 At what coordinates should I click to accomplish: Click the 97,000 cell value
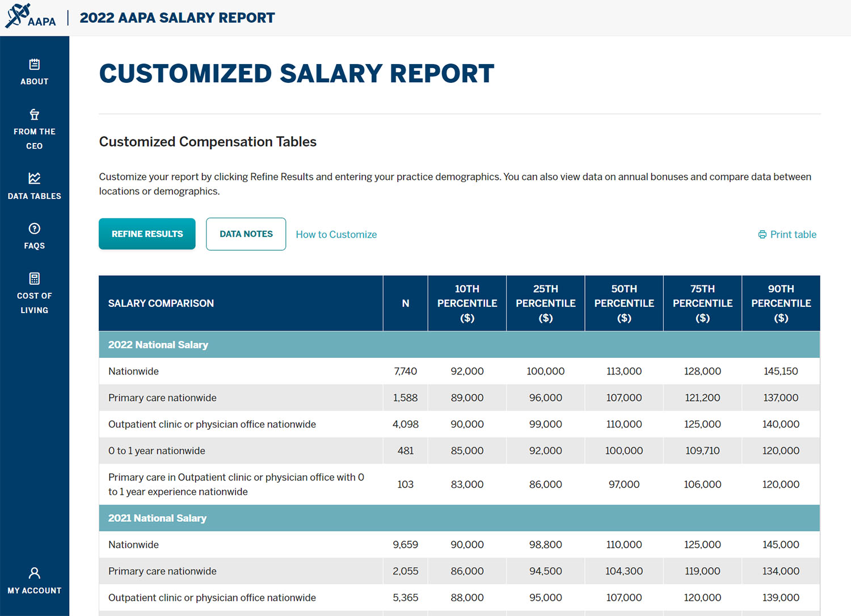624,484
